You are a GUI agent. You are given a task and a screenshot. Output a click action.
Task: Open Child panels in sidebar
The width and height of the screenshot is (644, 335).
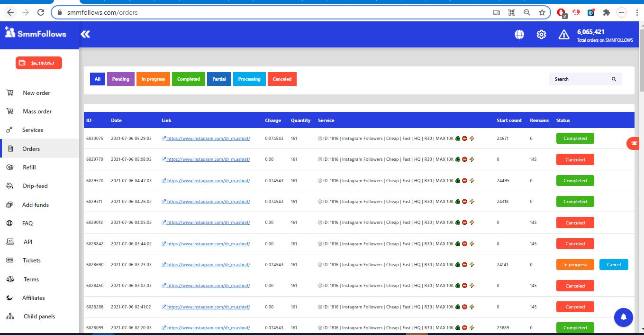point(39,316)
